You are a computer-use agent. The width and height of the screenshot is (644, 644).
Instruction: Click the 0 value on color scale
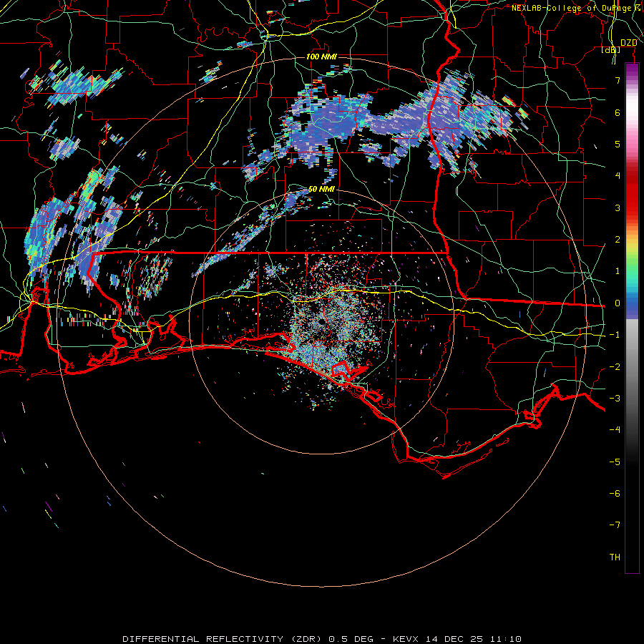618,303
